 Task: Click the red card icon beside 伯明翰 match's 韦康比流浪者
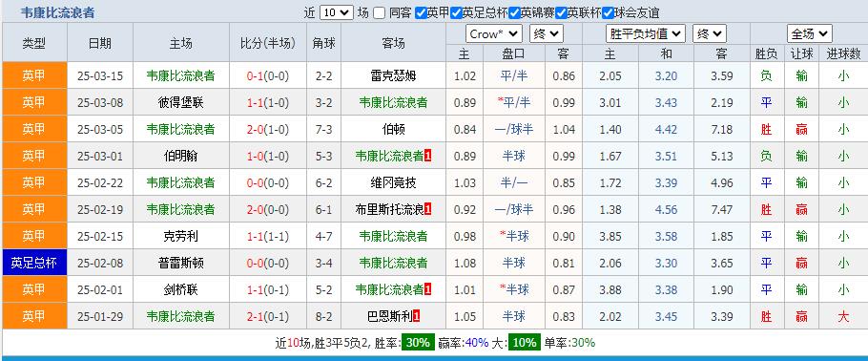click(427, 157)
